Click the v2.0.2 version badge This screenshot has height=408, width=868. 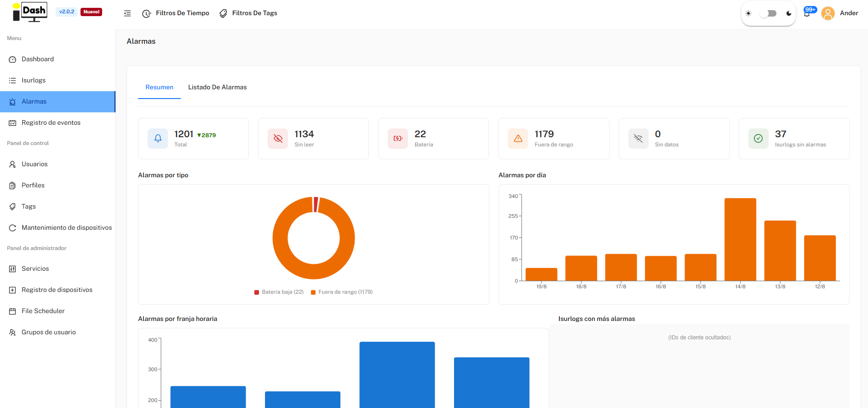tap(67, 12)
